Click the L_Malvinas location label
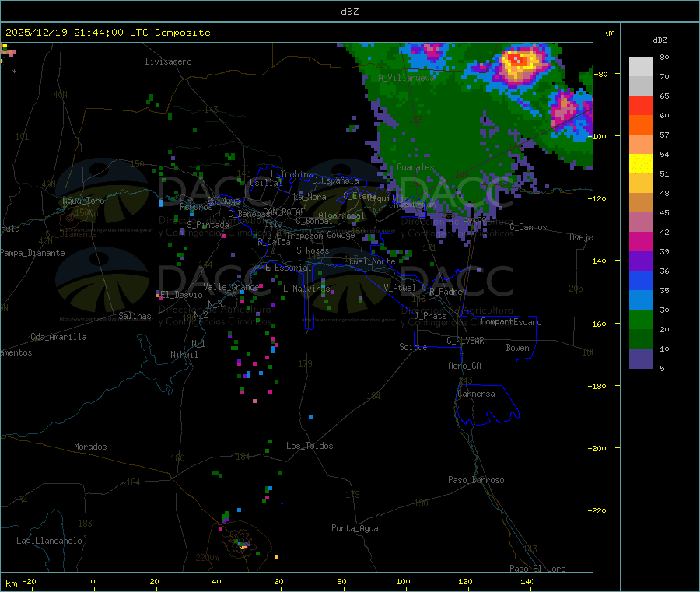700x592 pixels. [x=306, y=289]
